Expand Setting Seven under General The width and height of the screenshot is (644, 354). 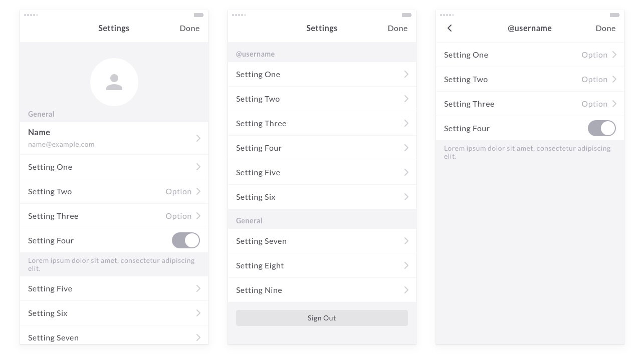tap(322, 241)
